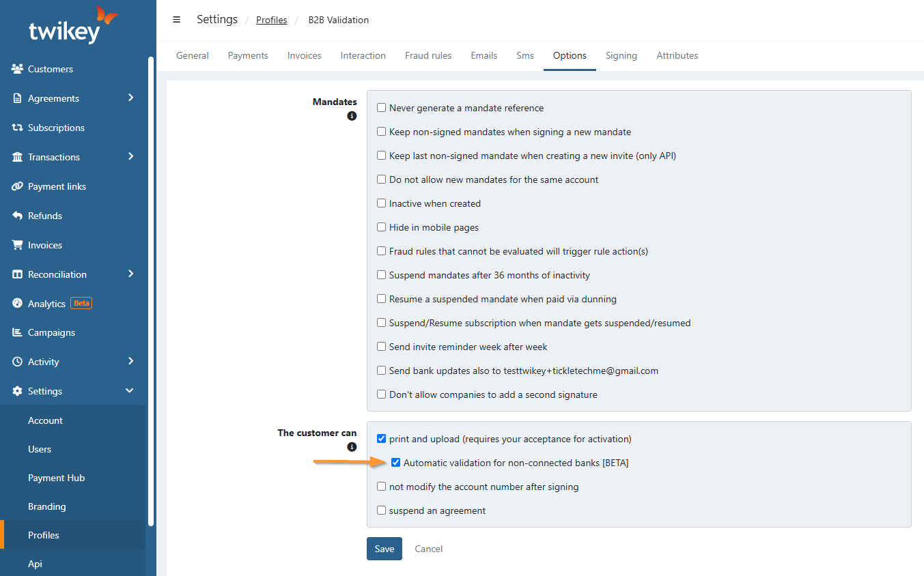Click the Refunds reply arrow icon
The width and height of the screenshot is (924, 576).
click(17, 216)
